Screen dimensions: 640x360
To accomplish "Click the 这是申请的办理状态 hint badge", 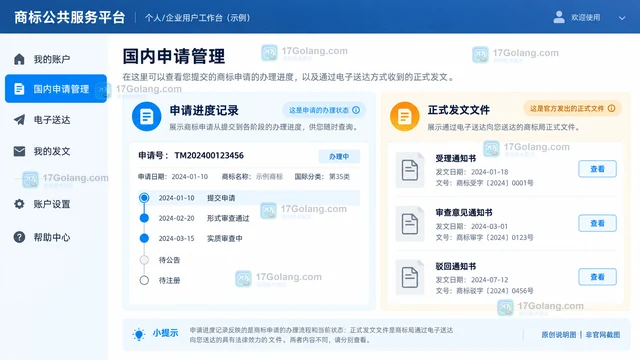I will pyautogui.click(x=324, y=110).
